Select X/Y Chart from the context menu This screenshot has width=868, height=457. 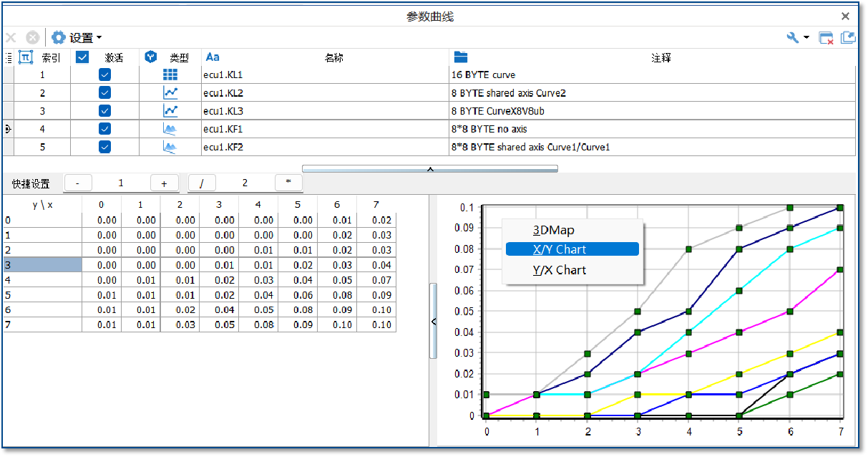click(572, 249)
